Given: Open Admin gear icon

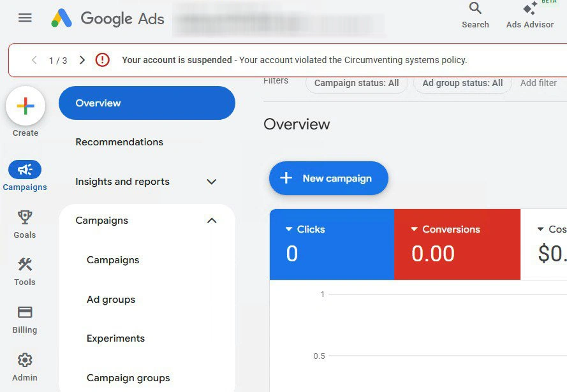Looking at the screenshot, I should 25,360.
